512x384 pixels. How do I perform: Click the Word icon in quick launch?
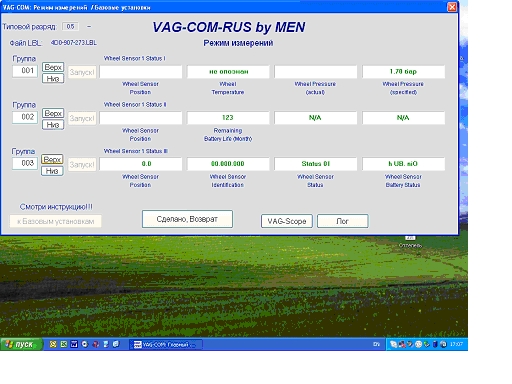[74, 344]
